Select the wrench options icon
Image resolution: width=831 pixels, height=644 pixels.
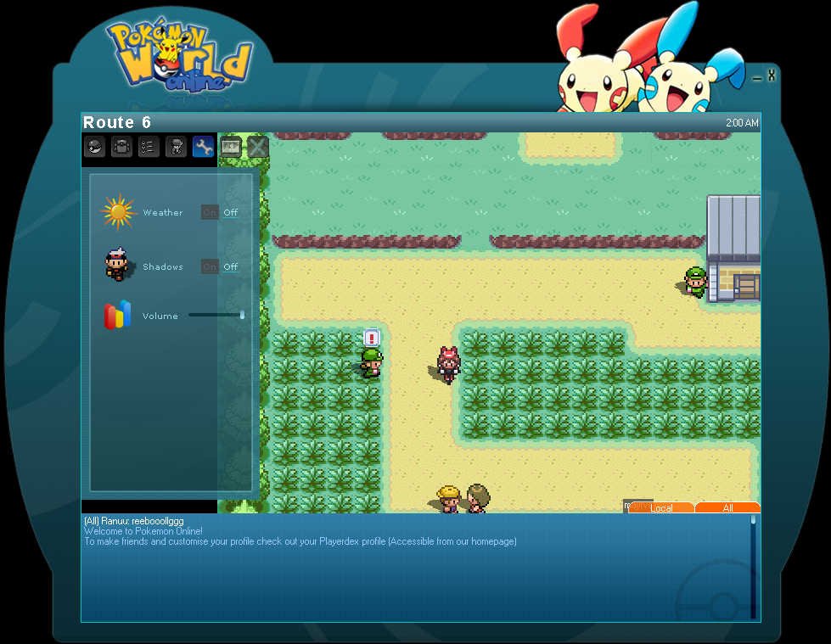click(203, 147)
